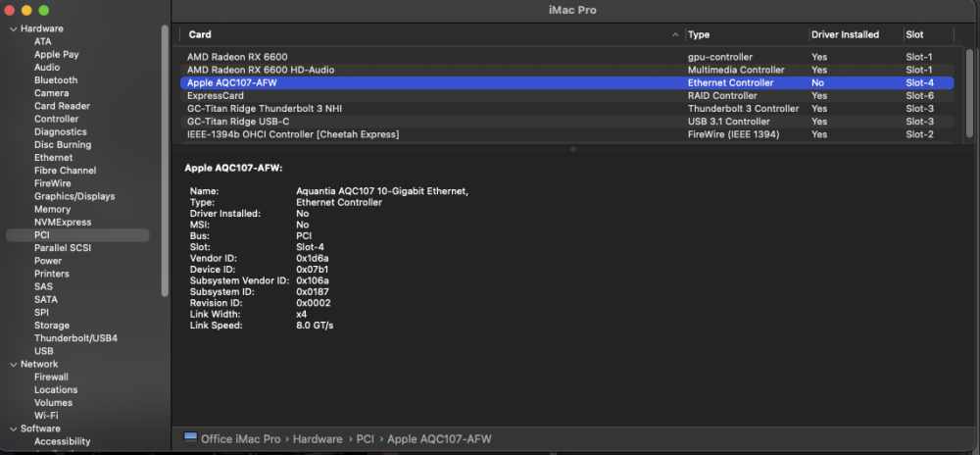
Task: Click the Link Speed value 8.0 GT/s
Action: [x=315, y=326]
